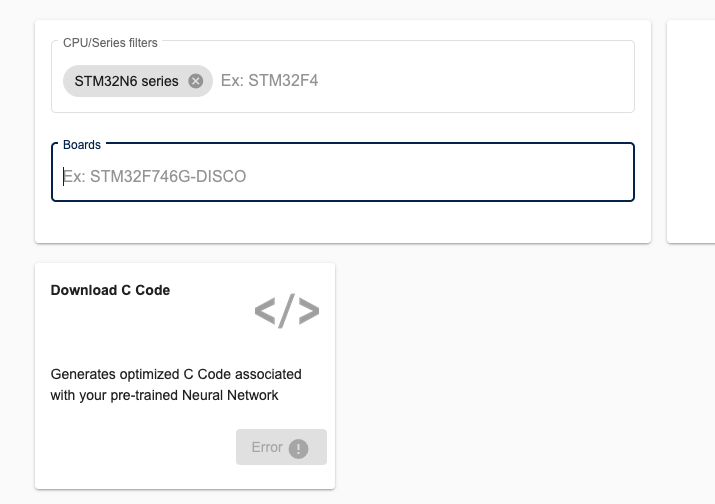Select the STM32N6 series chip label

[126, 81]
